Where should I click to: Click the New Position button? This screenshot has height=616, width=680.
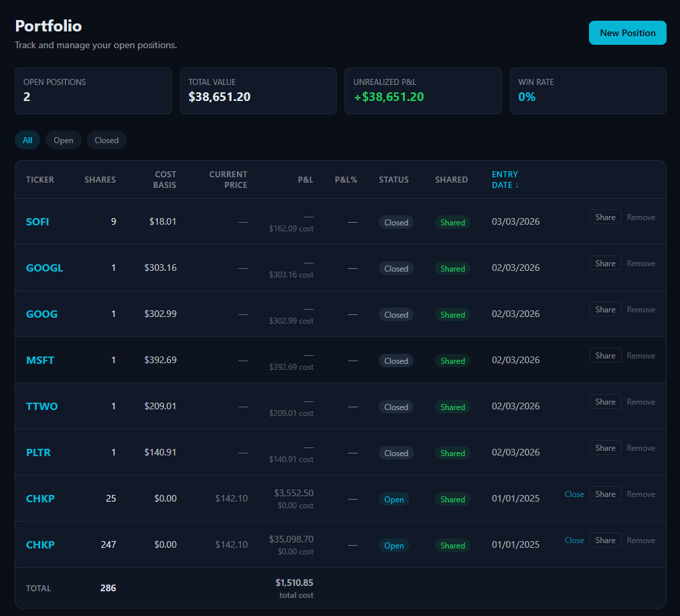pyautogui.click(x=627, y=33)
